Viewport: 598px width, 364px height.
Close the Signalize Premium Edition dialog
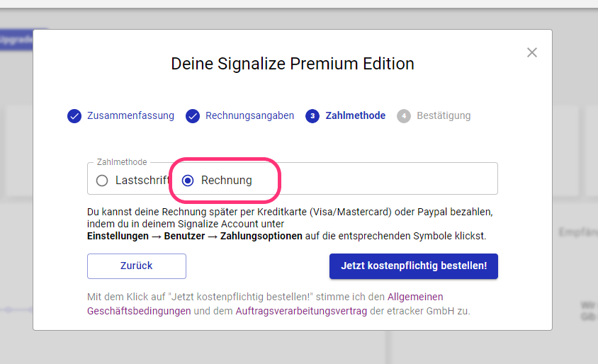[532, 52]
